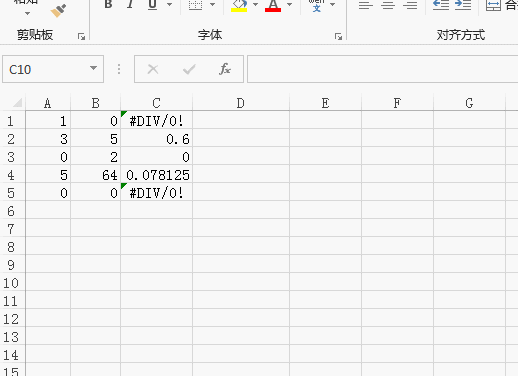518x376 pixels.
Task: Expand the borders dropdown arrow
Action: click(x=212, y=4)
